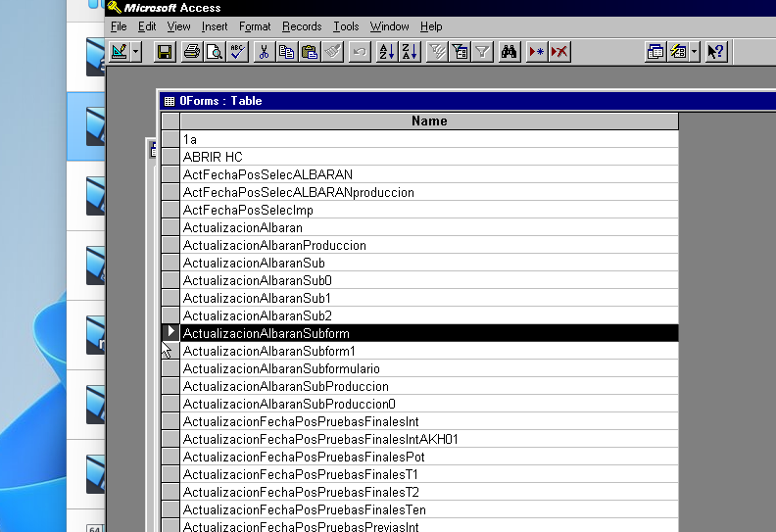
Task: Click the Cut scissors icon
Action: click(264, 52)
